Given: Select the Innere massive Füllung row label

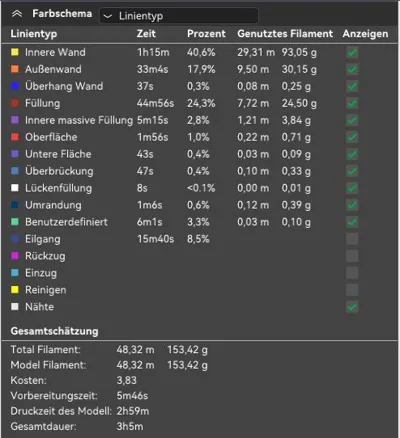Looking at the screenshot, I should 79,120.
